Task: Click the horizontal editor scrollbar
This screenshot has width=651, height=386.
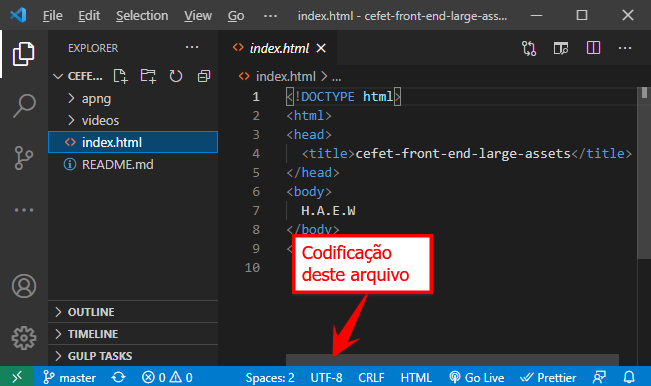Action: 452,360
